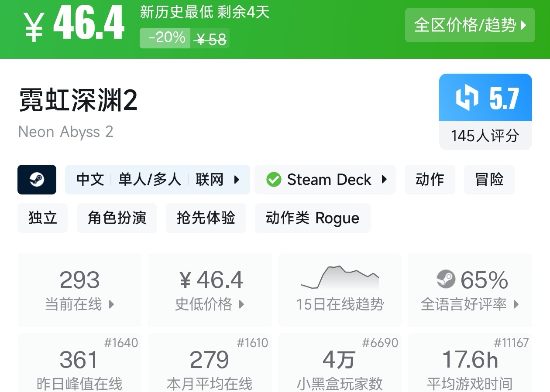Select the 独立 genre tag
Viewport: 550px width, 392px height.
[x=43, y=218]
